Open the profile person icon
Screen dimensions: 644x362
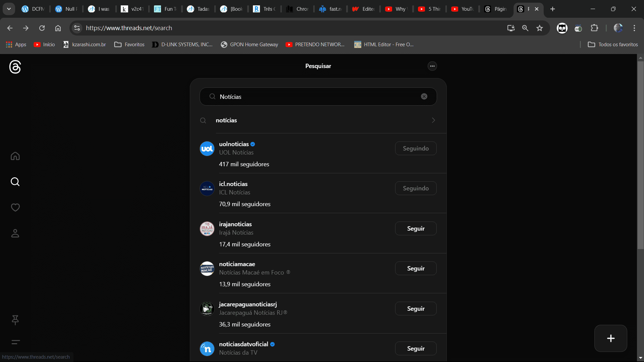tap(15, 233)
